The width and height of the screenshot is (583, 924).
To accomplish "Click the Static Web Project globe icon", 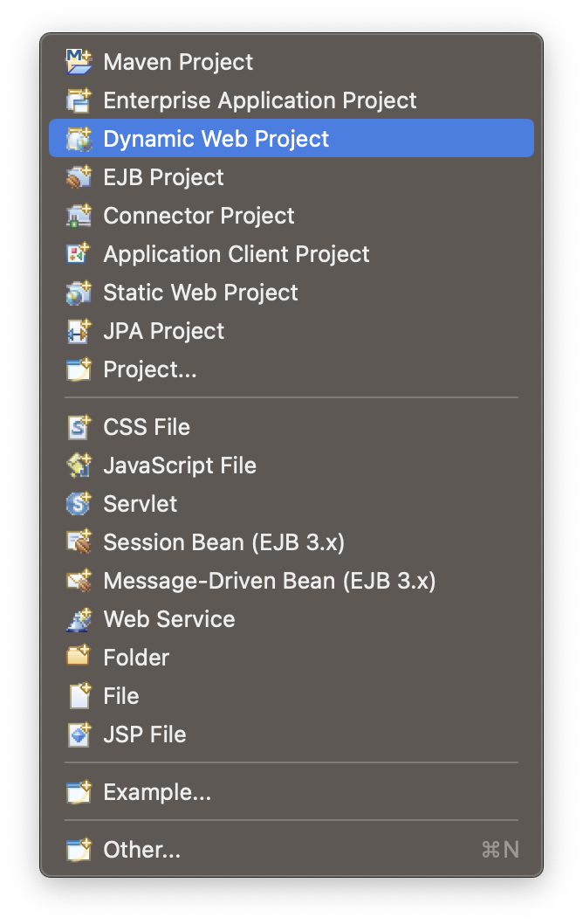I will coord(79,293).
